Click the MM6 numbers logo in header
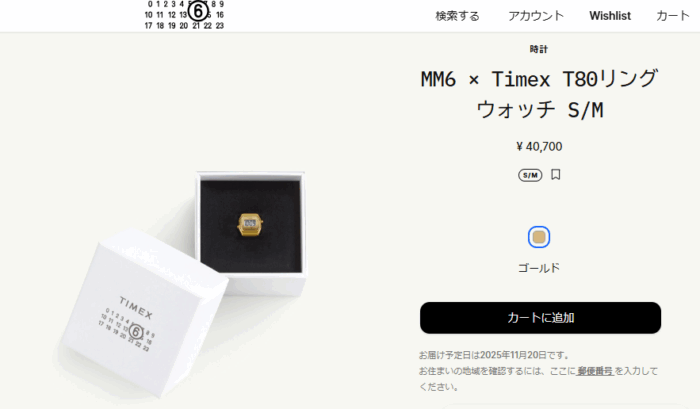 pyautogui.click(x=184, y=15)
